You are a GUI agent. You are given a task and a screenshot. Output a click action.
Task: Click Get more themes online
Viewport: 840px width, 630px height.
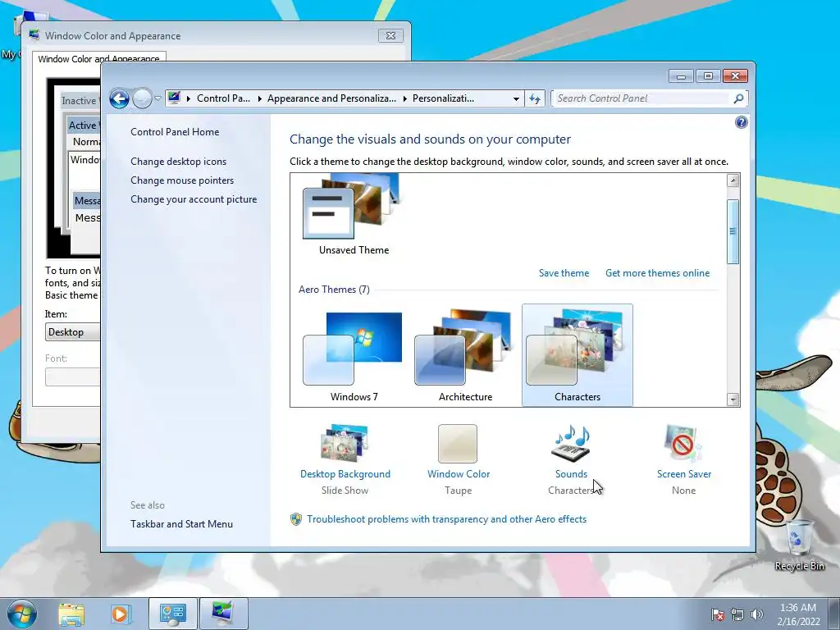pyautogui.click(x=657, y=272)
